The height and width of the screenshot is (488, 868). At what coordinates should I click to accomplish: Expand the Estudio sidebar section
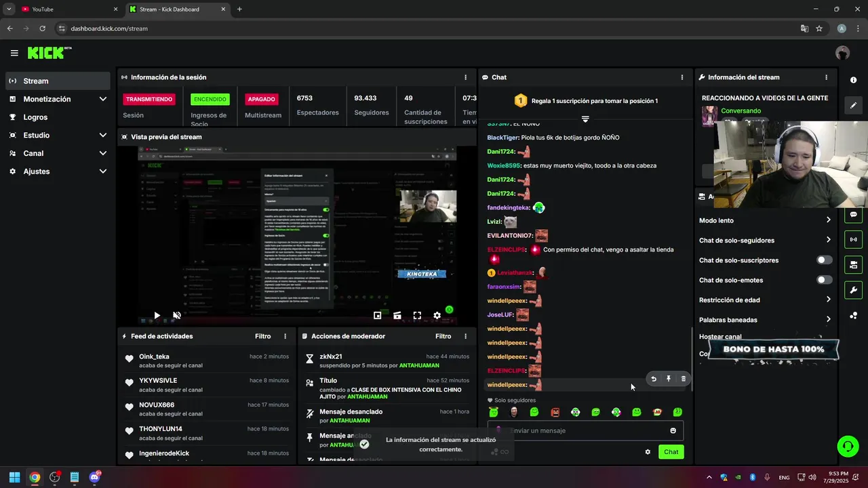(x=57, y=135)
